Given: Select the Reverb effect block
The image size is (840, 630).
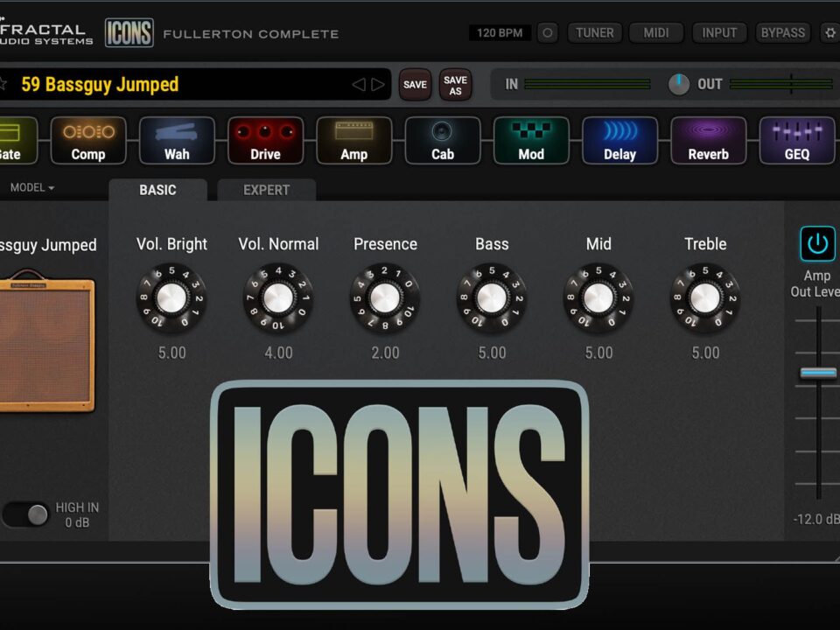Looking at the screenshot, I should 708,140.
